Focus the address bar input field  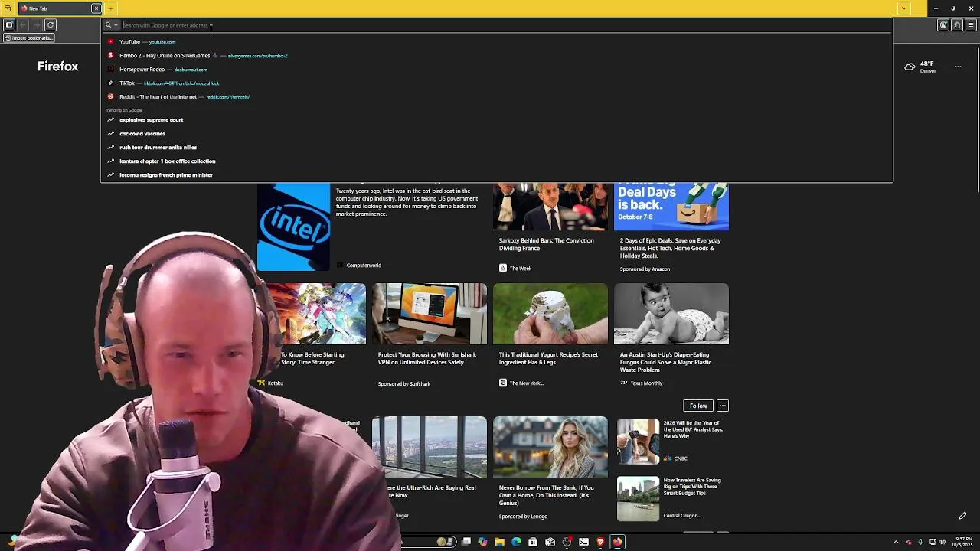[x=505, y=25]
